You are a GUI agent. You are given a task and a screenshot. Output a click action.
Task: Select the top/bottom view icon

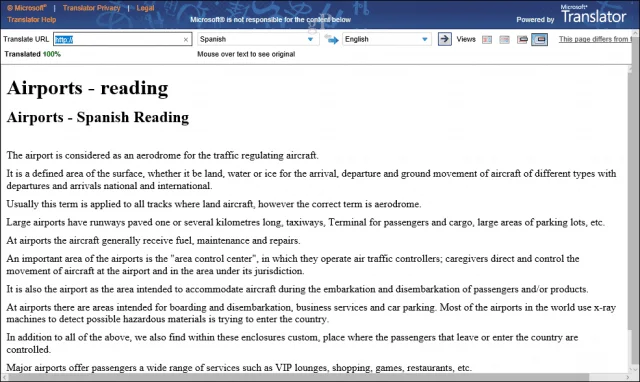504,40
